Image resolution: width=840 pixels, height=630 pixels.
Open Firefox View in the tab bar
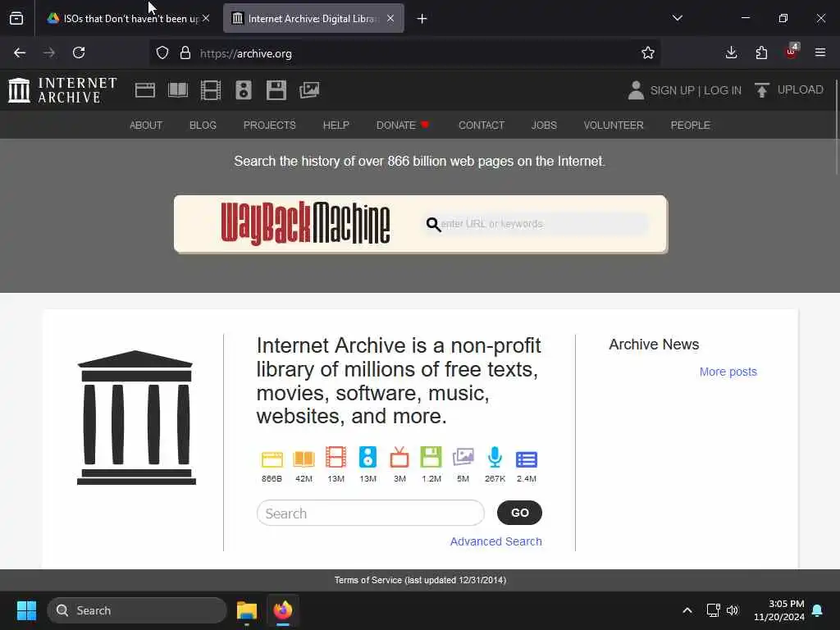(x=16, y=18)
